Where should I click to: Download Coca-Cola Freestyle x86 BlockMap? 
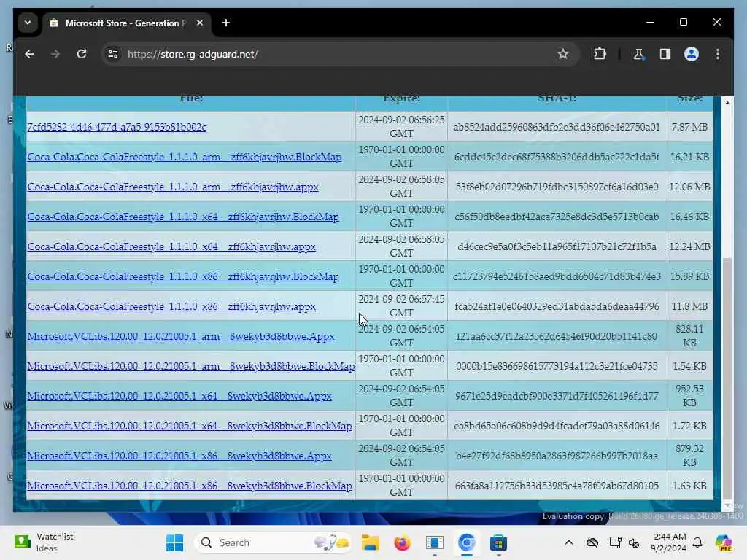coord(183,276)
